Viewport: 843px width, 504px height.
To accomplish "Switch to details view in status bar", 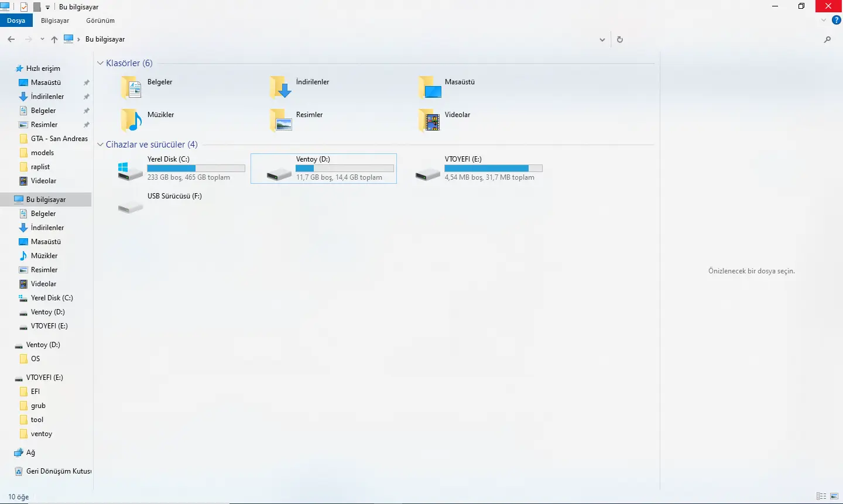I will tap(821, 496).
